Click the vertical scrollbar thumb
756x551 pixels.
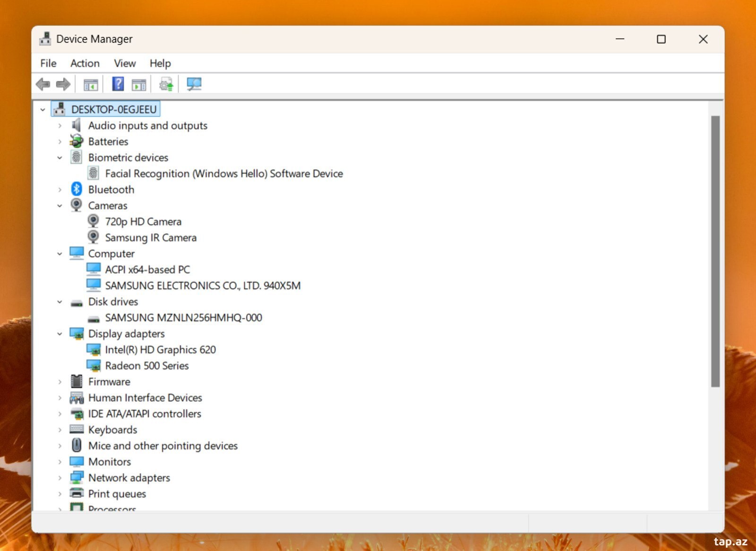(715, 251)
